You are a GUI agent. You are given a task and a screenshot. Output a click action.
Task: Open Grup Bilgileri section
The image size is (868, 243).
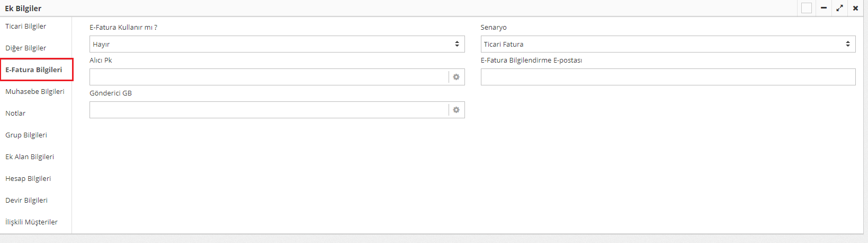(x=26, y=135)
